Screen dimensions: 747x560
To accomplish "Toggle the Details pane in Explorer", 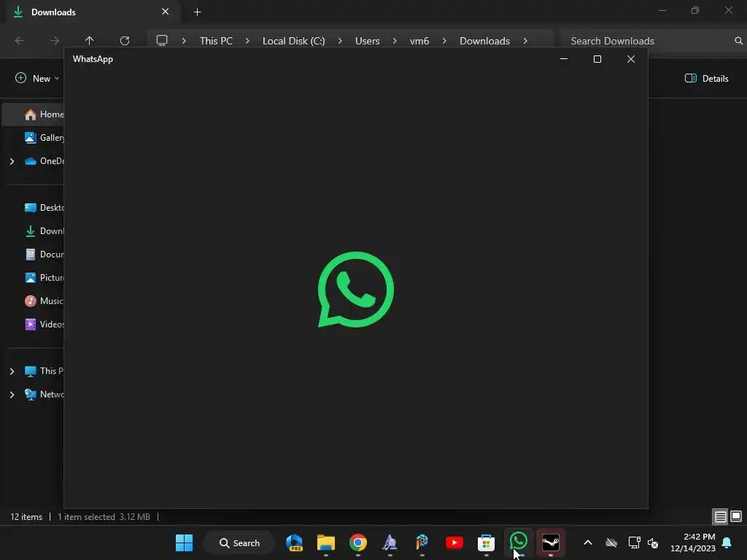I will pos(707,78).
